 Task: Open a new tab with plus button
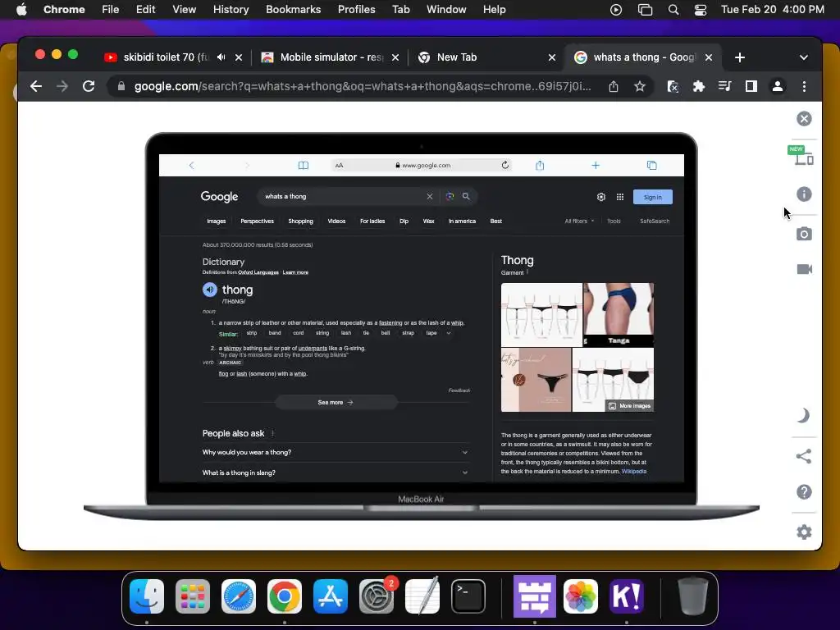[x=740, y=57]
